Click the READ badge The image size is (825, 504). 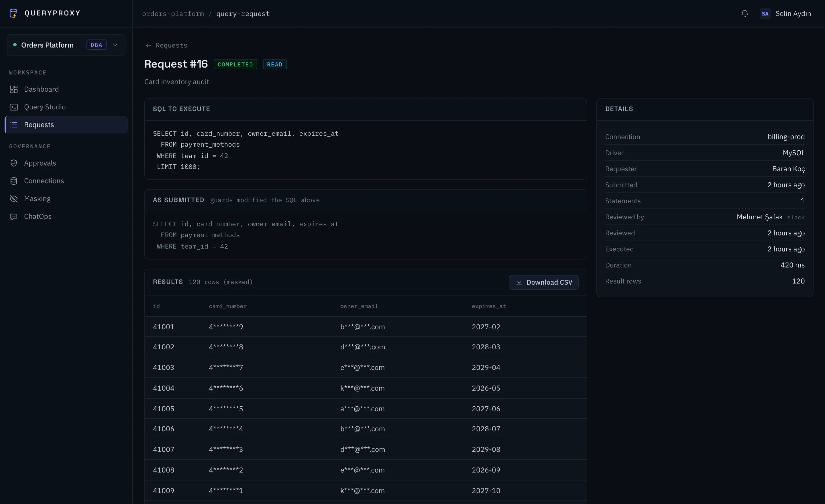(275, 64)
